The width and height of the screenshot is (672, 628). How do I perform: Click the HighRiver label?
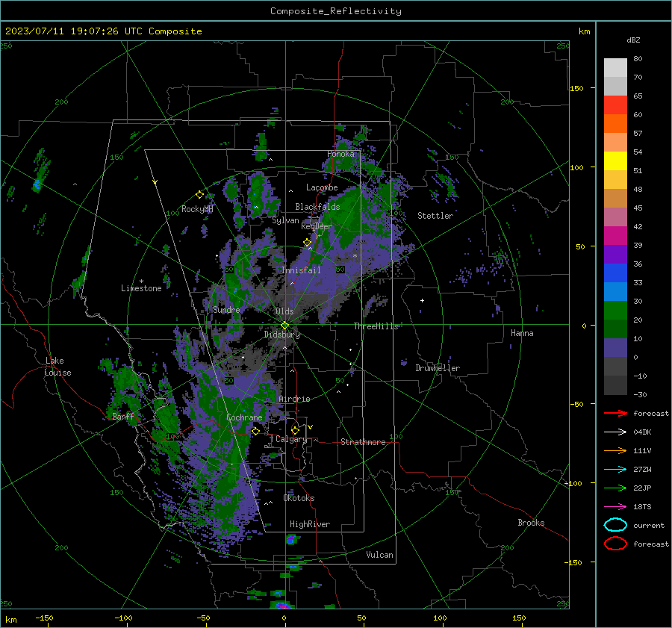[310, 524]
